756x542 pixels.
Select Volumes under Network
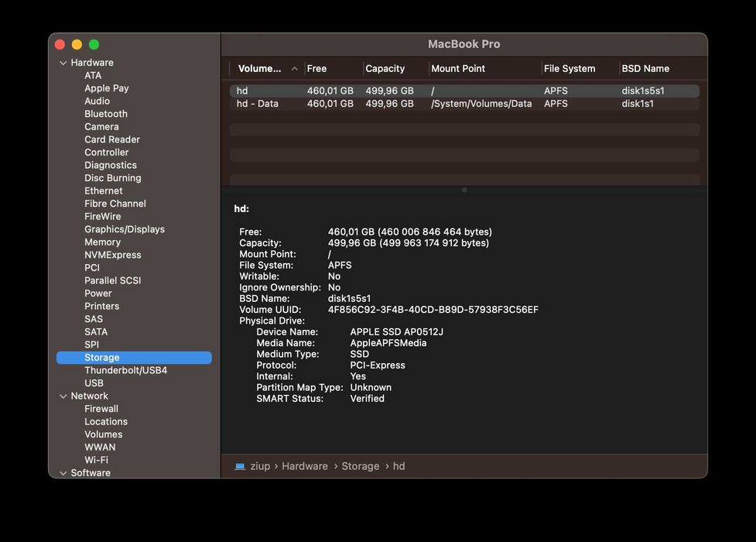(x=103, y=434)
